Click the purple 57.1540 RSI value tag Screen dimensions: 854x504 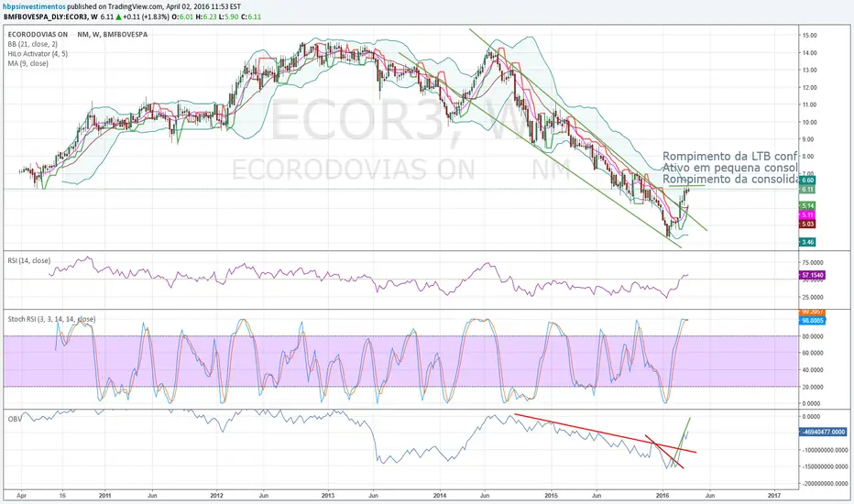click(x=813, y=275)
